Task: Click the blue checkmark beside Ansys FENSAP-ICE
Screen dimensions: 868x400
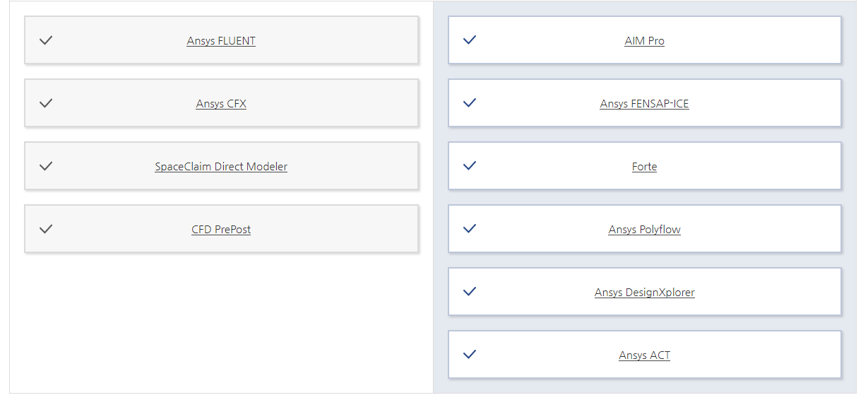Action: click(x=470, y=102)
